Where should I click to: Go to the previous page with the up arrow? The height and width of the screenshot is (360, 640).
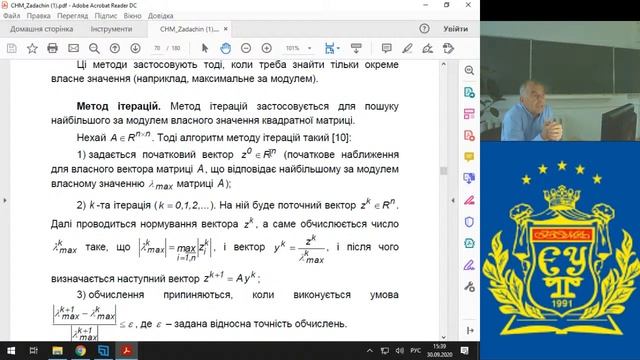pos(115,48)
